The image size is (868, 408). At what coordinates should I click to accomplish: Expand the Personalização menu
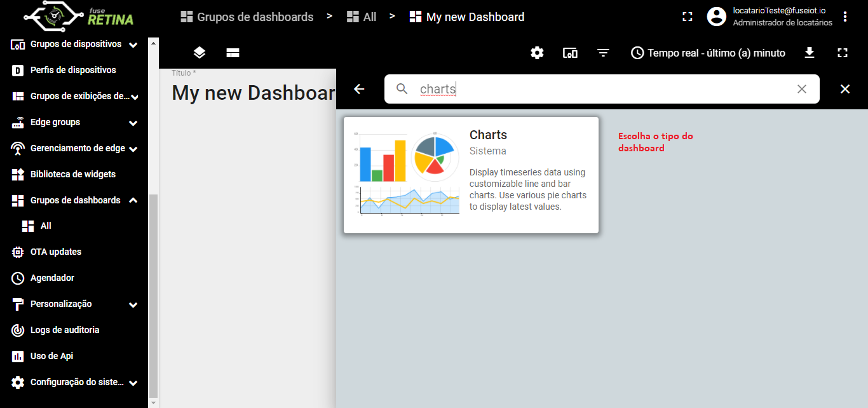(x=133, y=304)
